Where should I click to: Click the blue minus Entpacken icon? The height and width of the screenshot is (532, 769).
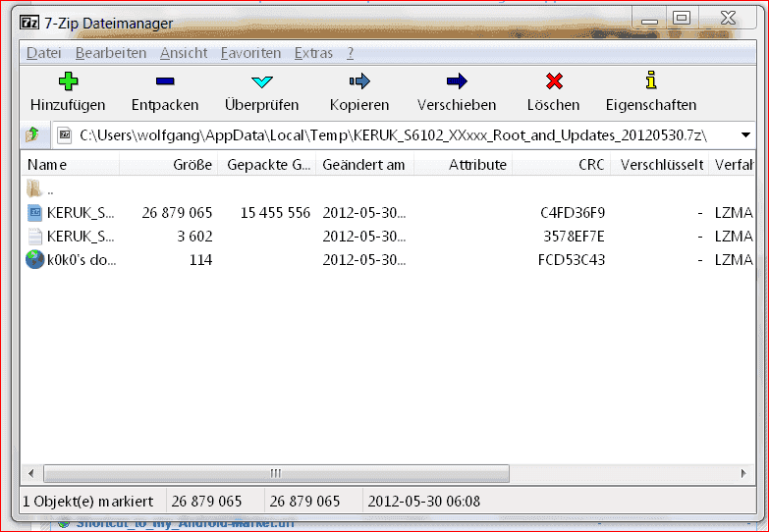(x=165, y=80)
